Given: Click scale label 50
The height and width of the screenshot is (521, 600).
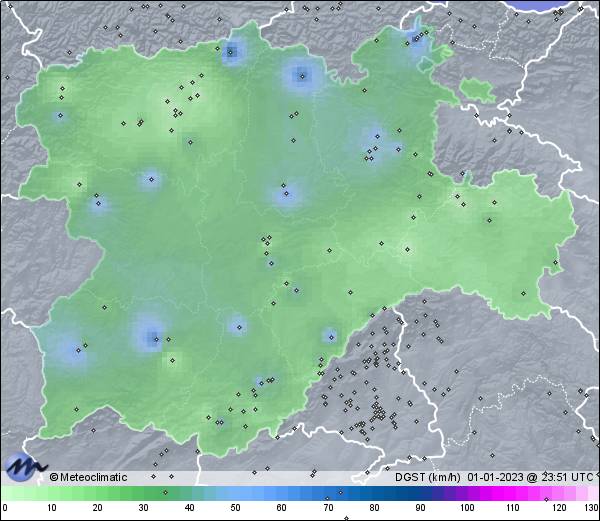Looking at the screenshot, I should point(235,508).
